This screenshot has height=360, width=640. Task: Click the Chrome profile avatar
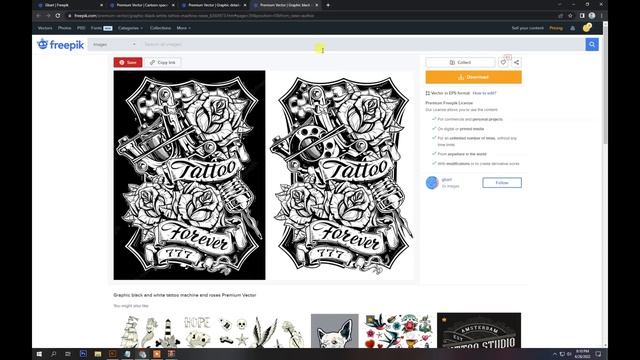tap(592, 16)
